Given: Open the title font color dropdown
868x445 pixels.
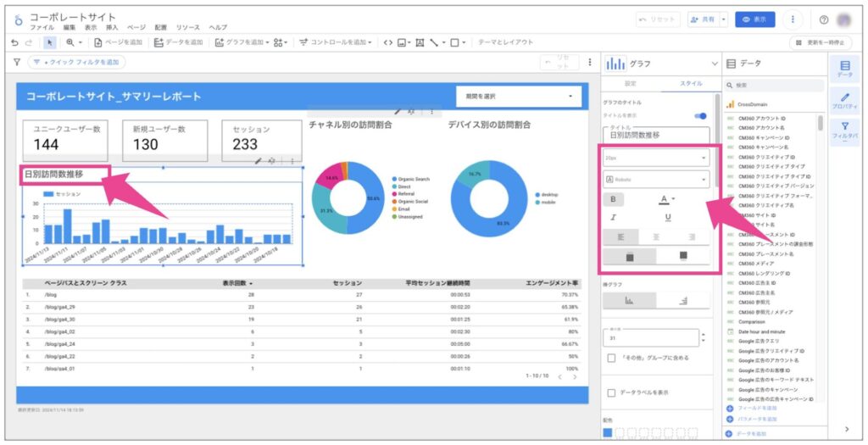Looking at the screenshot, I should pos(667,199).
